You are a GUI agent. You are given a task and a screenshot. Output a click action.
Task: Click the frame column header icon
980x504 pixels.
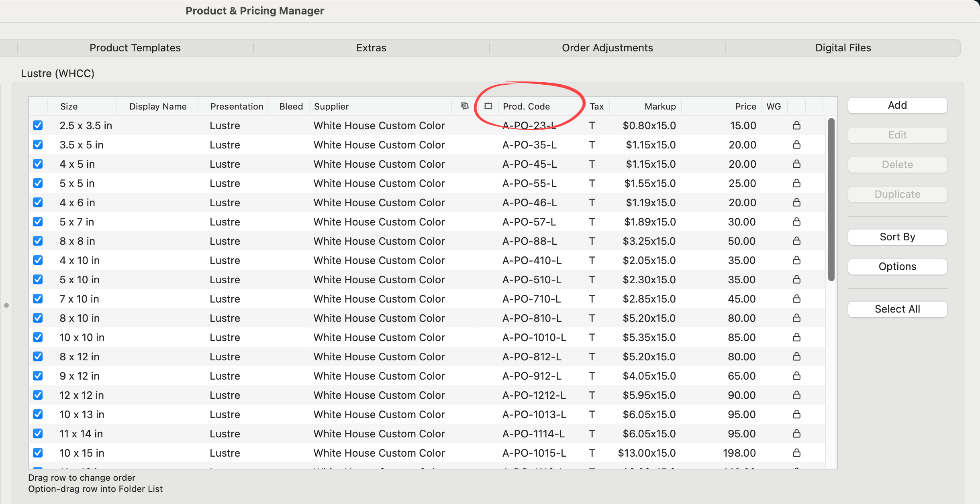[x=488, y=106]
